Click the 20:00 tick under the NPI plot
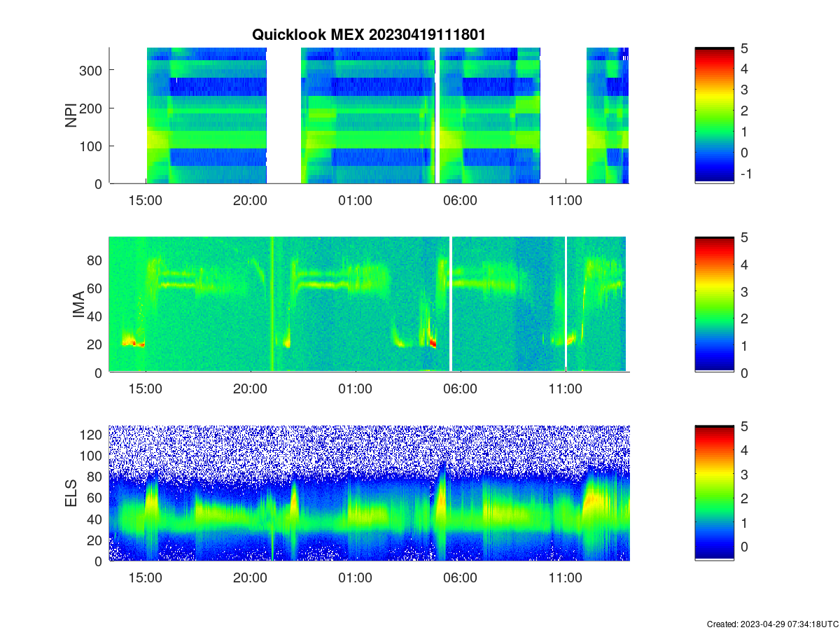Viewport: 840px width, 630px height. pos(251,200)
